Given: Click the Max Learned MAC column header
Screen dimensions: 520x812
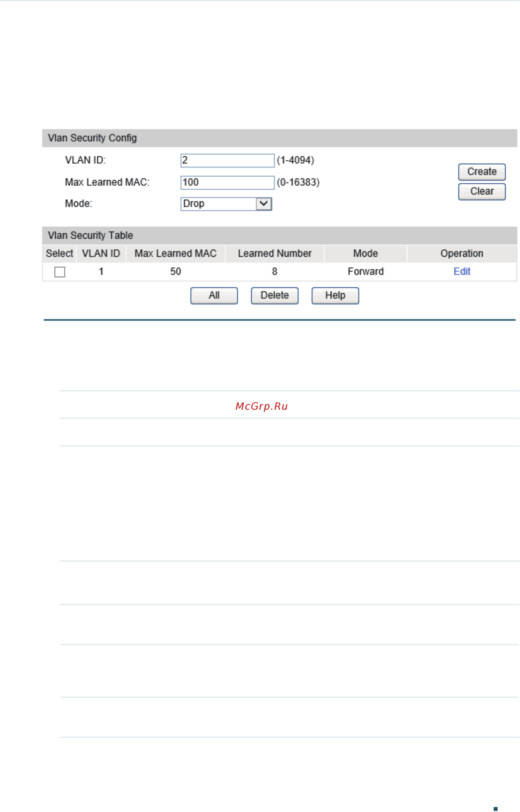Looking at the screenshot, I should pyautogui.click(x=176, y=254).
